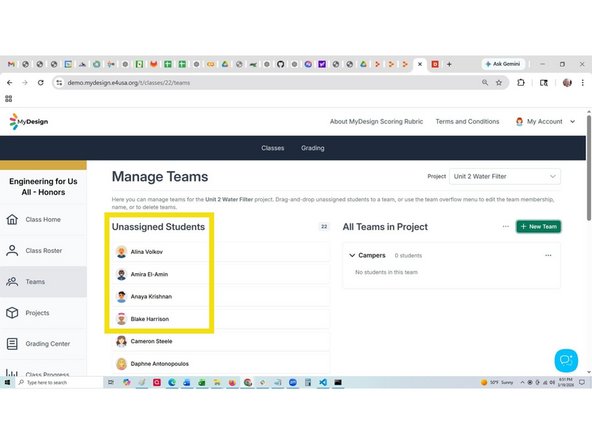Create a New Team
592x444 pixels.
[538, 227]
